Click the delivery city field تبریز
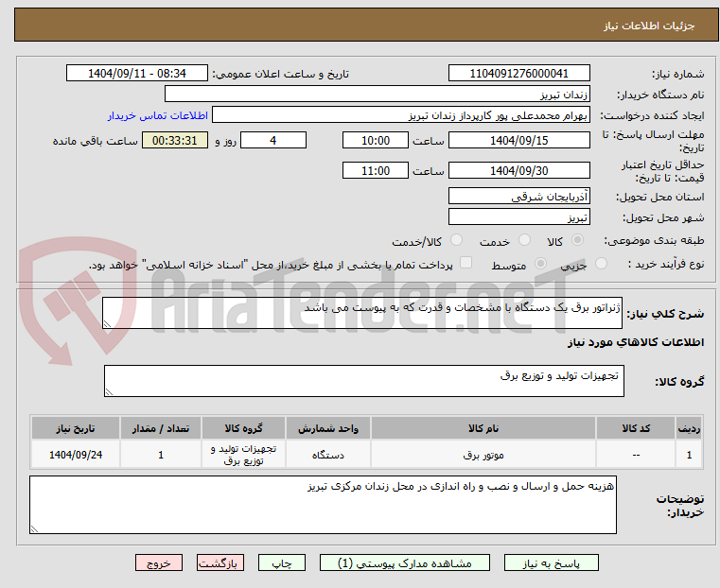The image size is (720, 588). click(x=518, y=216)
